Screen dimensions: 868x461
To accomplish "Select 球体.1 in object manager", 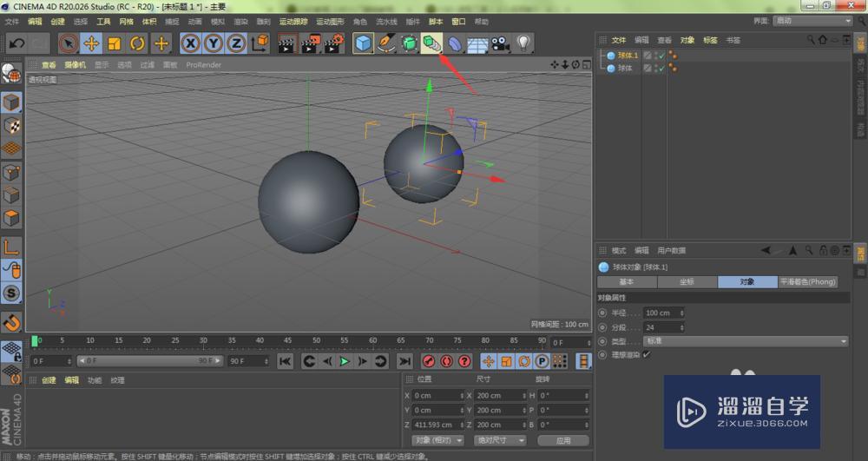I will point(628,56).
